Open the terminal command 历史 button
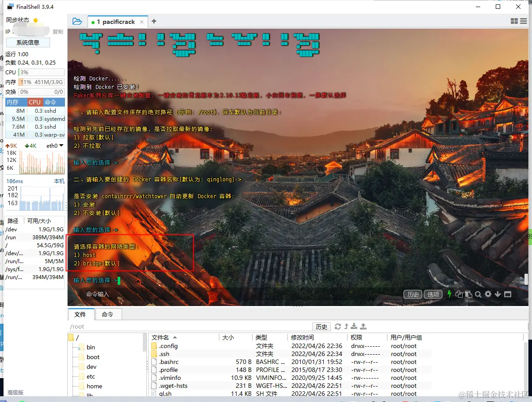This screenshot has width=532, height=402. 413,294
